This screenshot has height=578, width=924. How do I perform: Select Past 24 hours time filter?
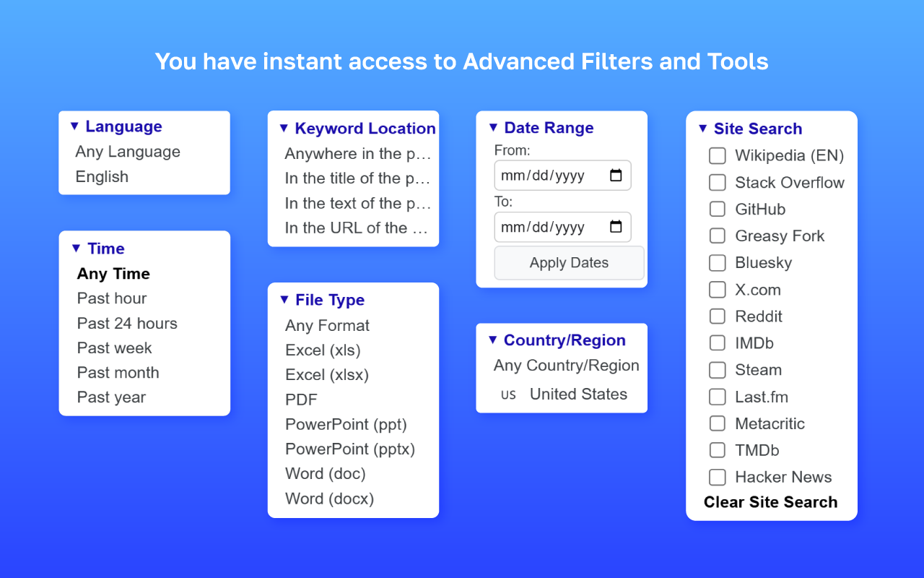(x=127, y=323)
